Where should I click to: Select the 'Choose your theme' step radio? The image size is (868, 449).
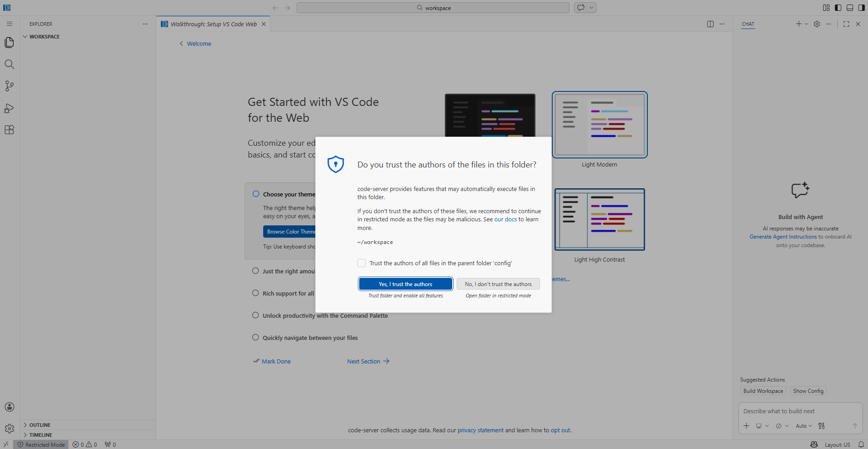256,194
